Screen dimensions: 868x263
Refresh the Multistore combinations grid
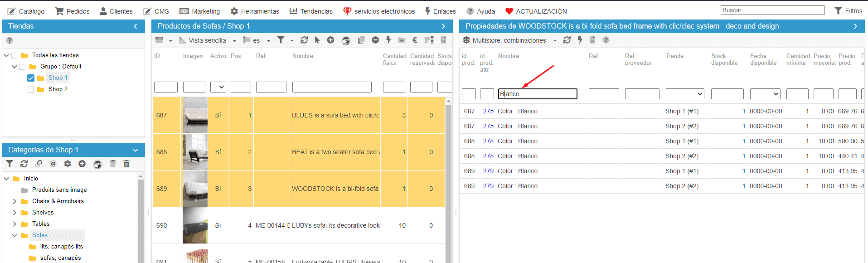(x=567, y=40)
